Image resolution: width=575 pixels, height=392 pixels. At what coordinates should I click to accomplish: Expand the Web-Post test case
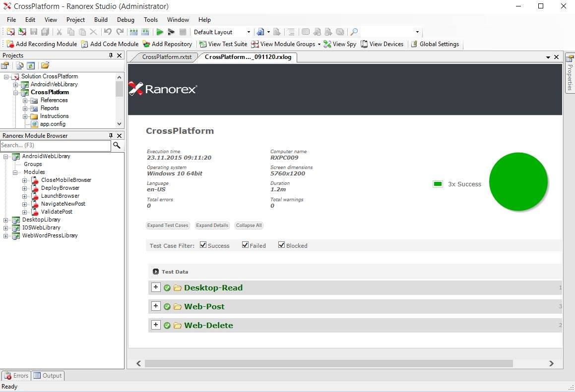pyautogui.click(x=156, y=306)
